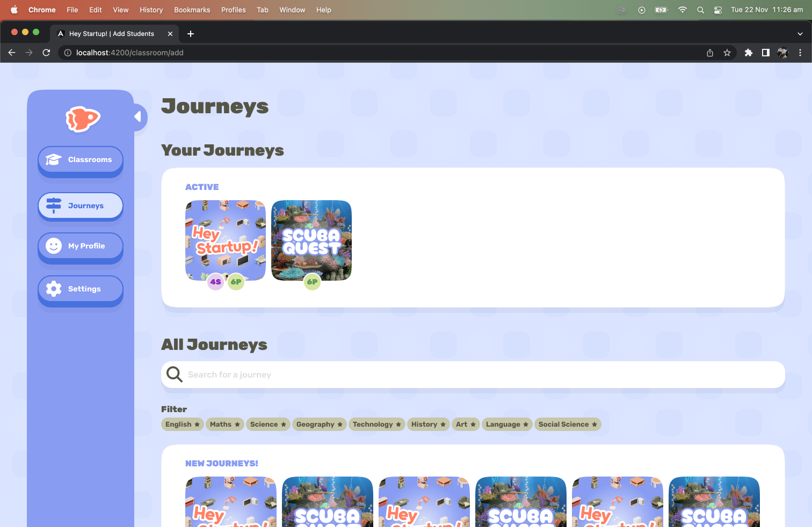Collapse the sidebar with the arrow handle

(x=139, y=116)
